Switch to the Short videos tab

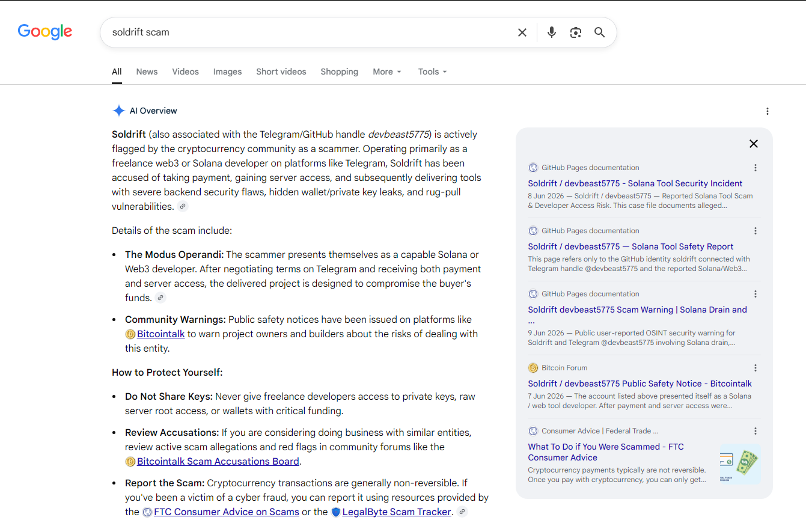[281, 72]
